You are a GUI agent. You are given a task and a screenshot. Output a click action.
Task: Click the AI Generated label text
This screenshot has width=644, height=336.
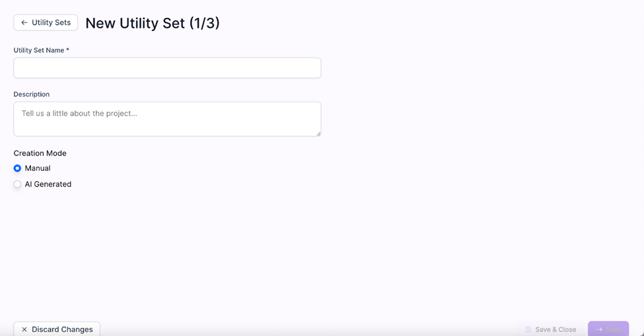[48, 184]
